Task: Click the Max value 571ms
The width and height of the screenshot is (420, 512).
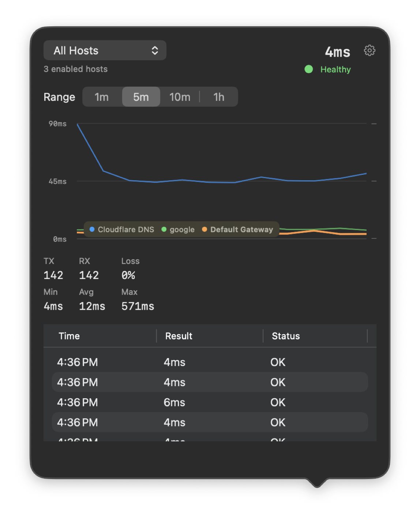Action: pyautogui.click(x=138, y=306)
